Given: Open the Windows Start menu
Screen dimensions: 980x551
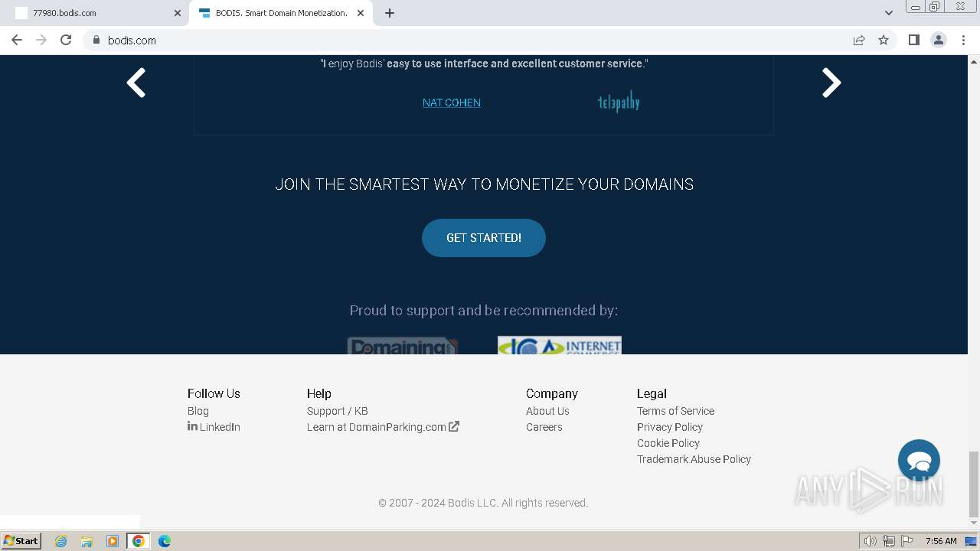Looking at the screenshot, I should coord(21,540).
